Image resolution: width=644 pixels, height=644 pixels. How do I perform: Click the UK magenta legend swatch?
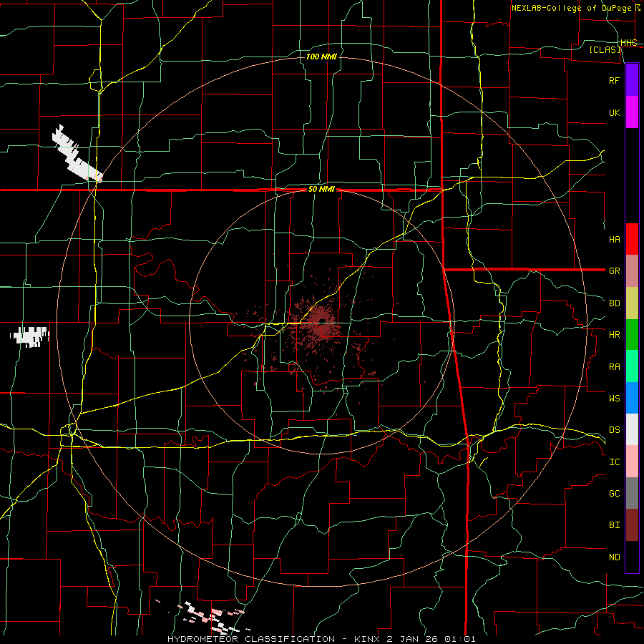(x=632, y=112)
